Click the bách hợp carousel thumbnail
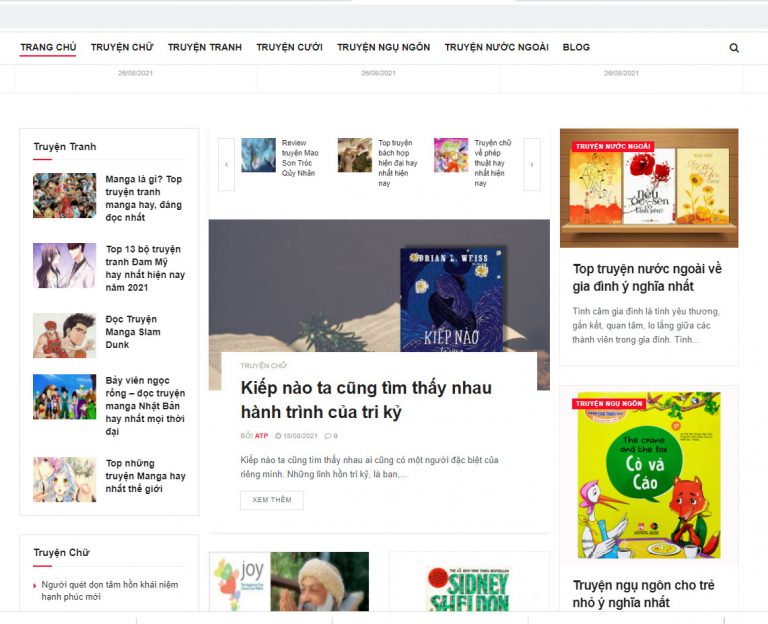The height and width of the screenshot is (624, 768). click(355, 155)
